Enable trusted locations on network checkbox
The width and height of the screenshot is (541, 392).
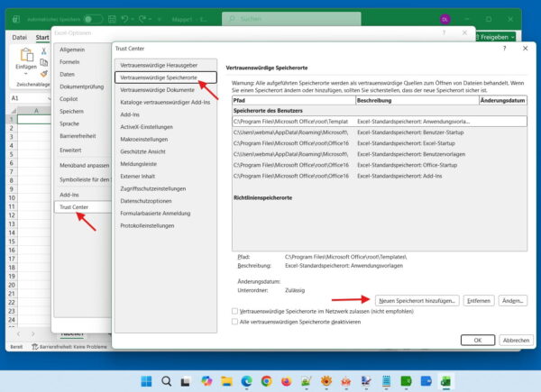tap(234, 311)
